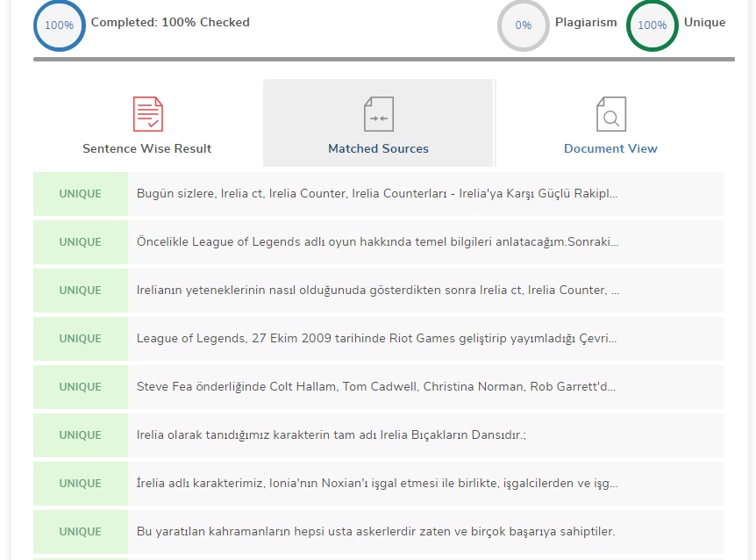Screen dimensions: 756x560
Task: Click the sentence 'Irelianın yeteneklerinin nasıl olduğunuda'
Action: (x=377, y=291)
